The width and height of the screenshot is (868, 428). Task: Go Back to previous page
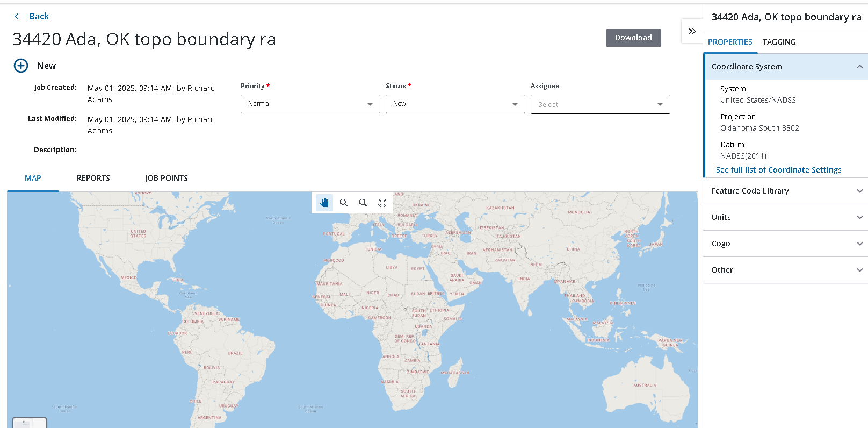39,16
